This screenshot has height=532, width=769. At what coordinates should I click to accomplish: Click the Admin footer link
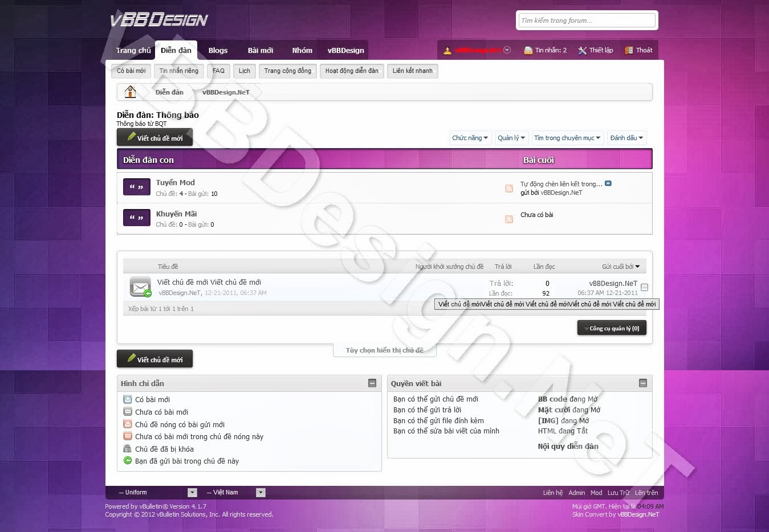point(576,493)
